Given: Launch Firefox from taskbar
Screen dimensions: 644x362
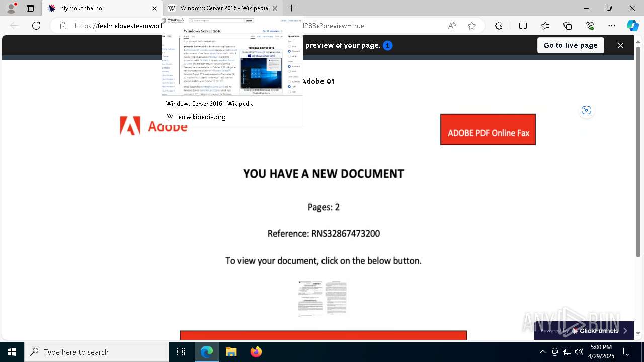Looking at the screenshot, I should point(256,352).
